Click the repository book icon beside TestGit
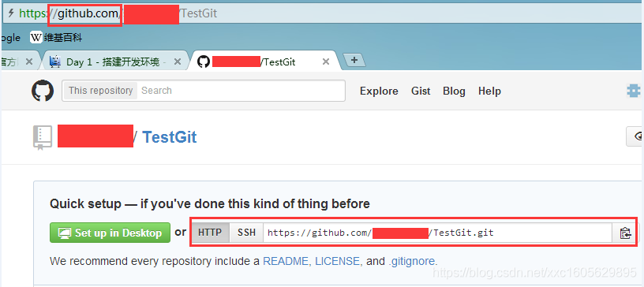The height and width of the screenshot is (287, 644). click(x=43, y=137)
